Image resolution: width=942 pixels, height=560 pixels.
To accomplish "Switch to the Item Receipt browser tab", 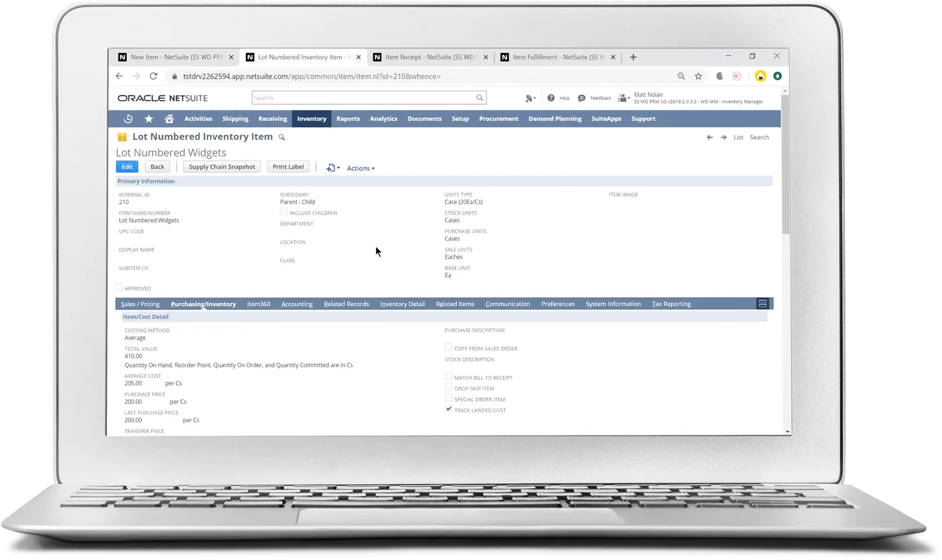I will 431,57.
